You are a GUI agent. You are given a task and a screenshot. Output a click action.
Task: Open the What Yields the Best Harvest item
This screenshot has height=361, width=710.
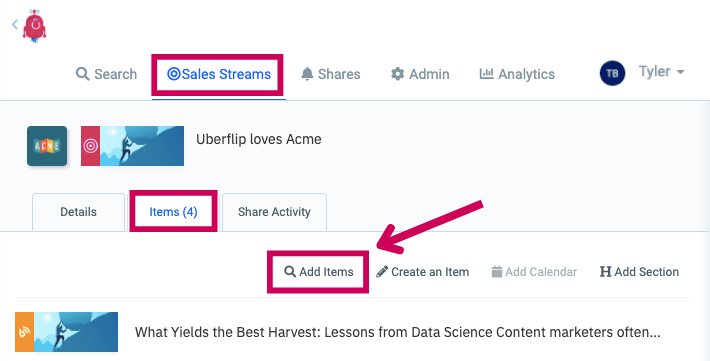(x=398, y=332)
